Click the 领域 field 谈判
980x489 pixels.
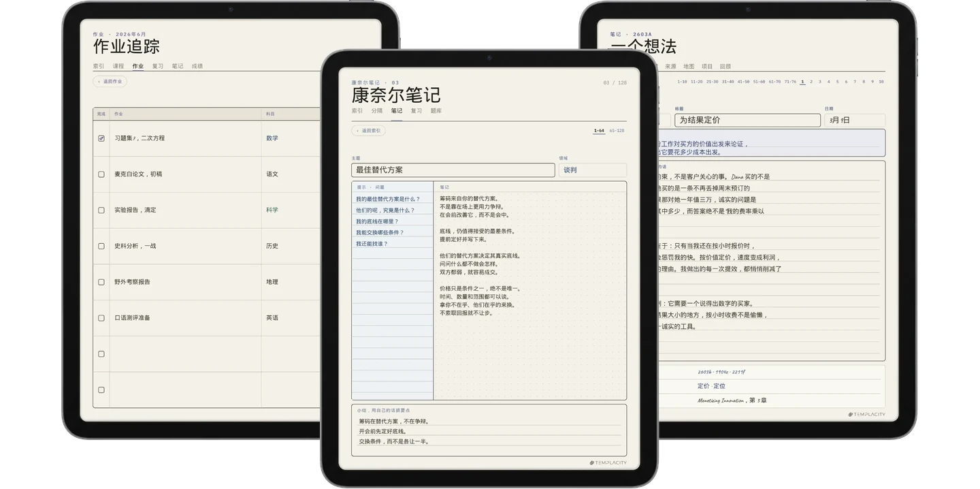pyautogui.click(x=593, y=170)
